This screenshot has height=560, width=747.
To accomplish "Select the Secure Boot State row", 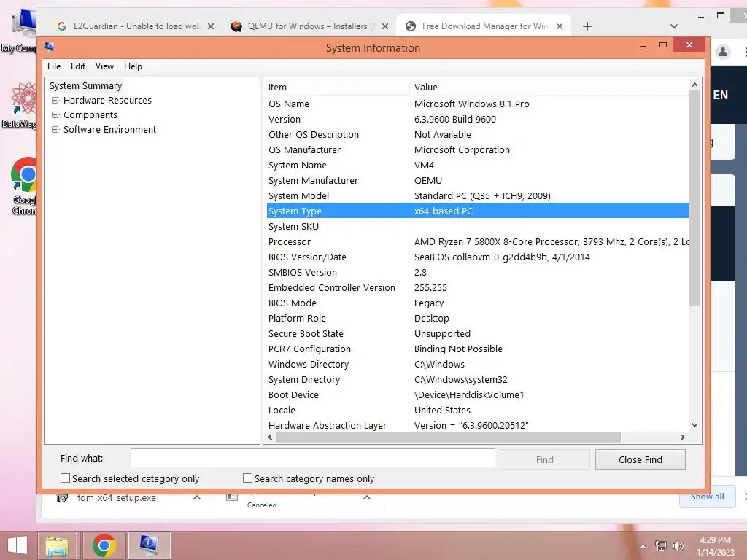I will pos(477,333).
